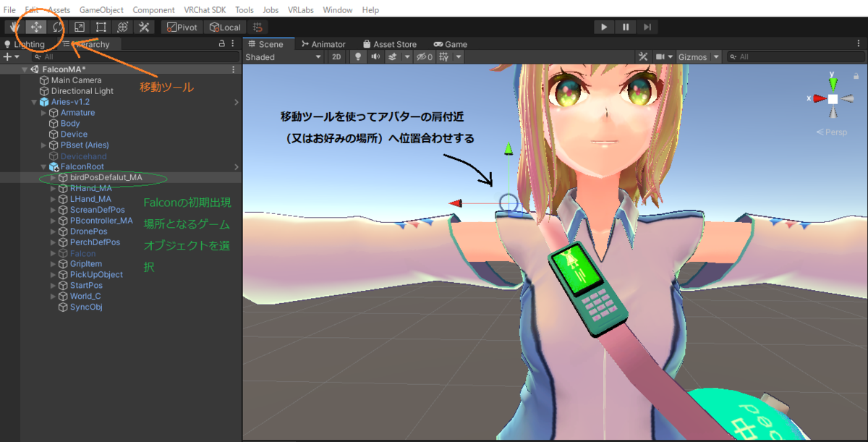Select the Rotate tool
This screenshot has width=868, height=442.
(x=58, y=27)
